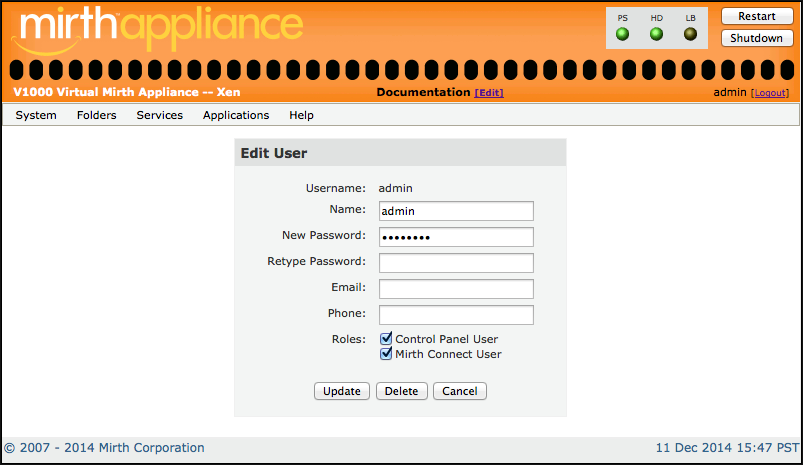Image resolution: width=803 pixels, height=465 pixels.
Task: Click the 'Username:' label
Action: tap(336, 188)
